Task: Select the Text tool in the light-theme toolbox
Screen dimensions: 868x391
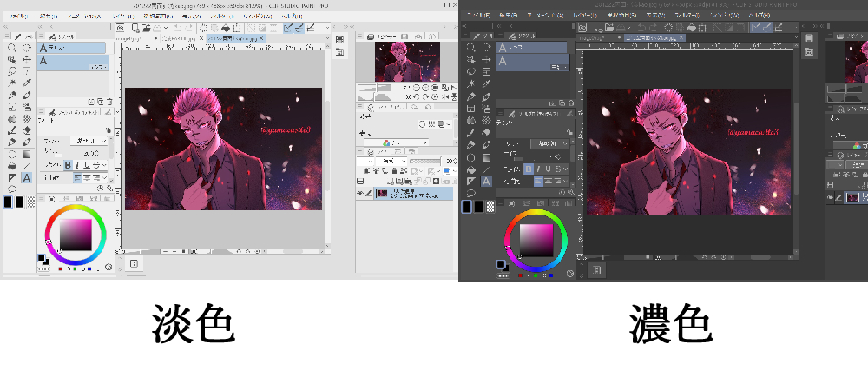Action: (x=26, y=178)
